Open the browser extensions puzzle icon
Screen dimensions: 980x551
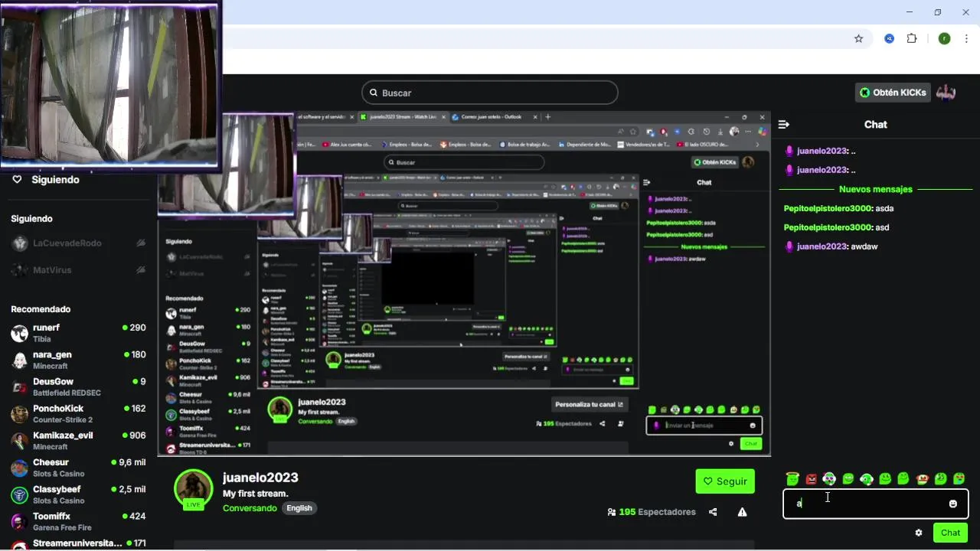912,38
